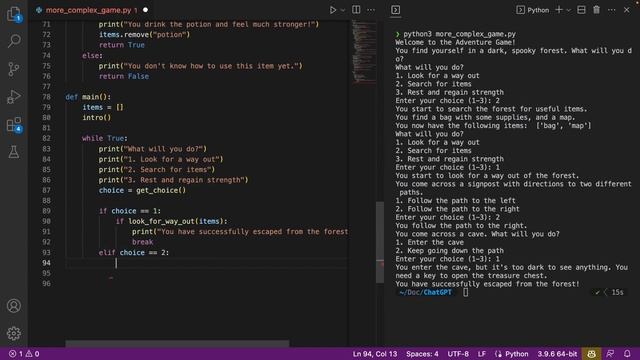Click the terminal command 'python3 more_complex_game.py'
This screenshot has height=360, width=640.
tap(460, 34)
